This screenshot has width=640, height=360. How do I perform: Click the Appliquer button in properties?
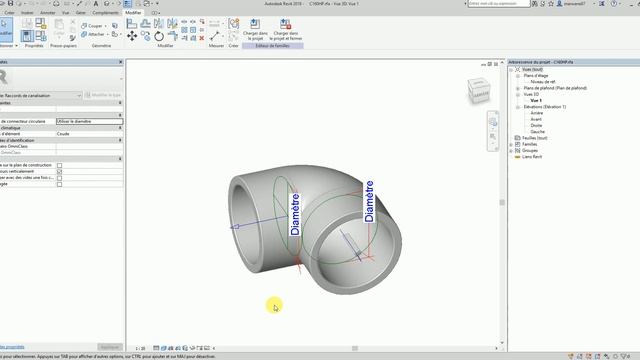point(110,347)
